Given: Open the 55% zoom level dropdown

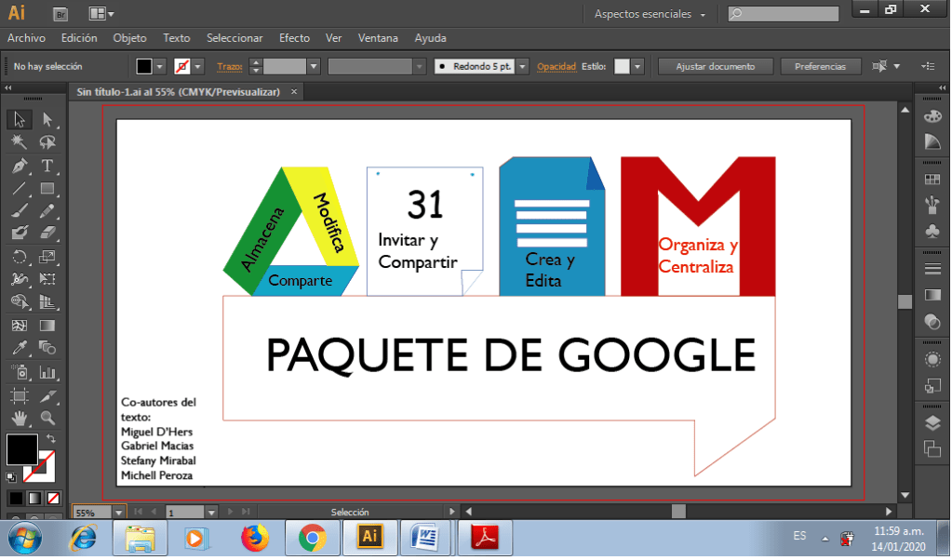Looking at the screenshot, I should tap(118, 513).
